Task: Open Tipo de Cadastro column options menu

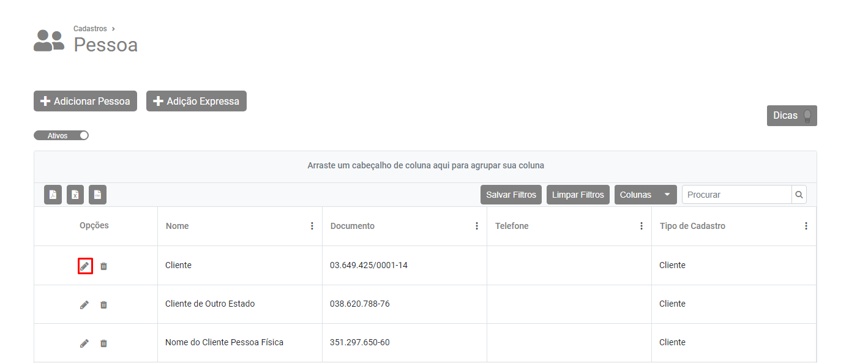Action: click(x=806, y=226)
